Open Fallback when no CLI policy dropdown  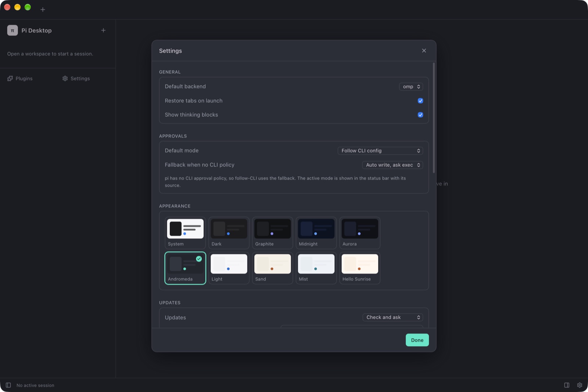[x=392, y=165]
